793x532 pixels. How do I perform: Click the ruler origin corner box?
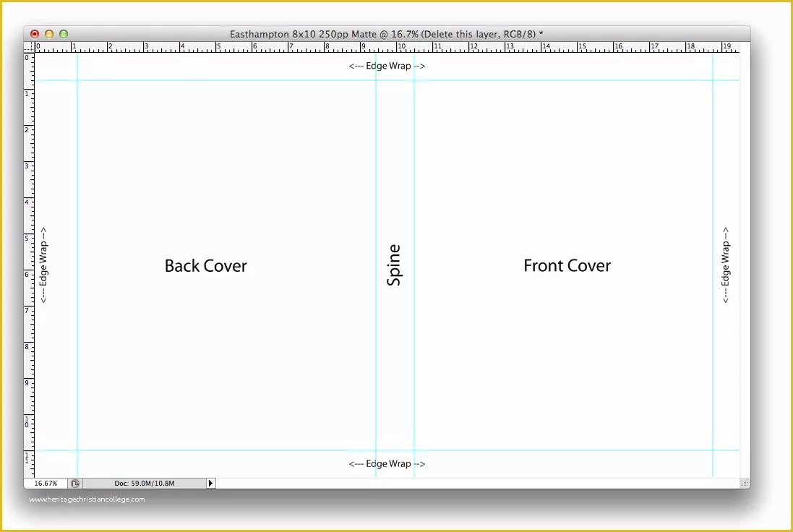29,48
